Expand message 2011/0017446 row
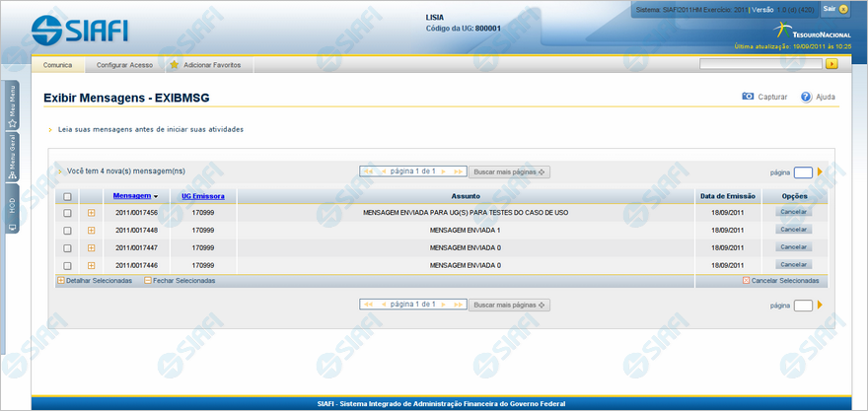The height and width of the screenshot is (411, 868). point(92,266)
